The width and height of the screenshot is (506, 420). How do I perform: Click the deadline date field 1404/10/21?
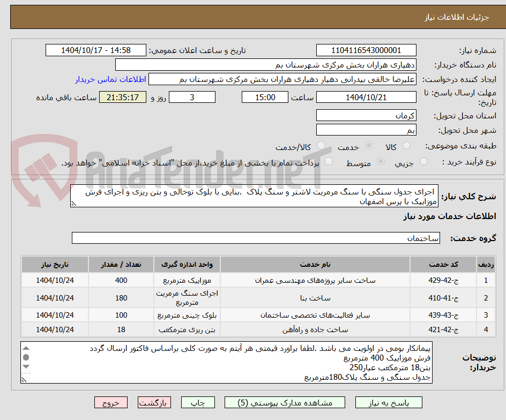[366, 97]
